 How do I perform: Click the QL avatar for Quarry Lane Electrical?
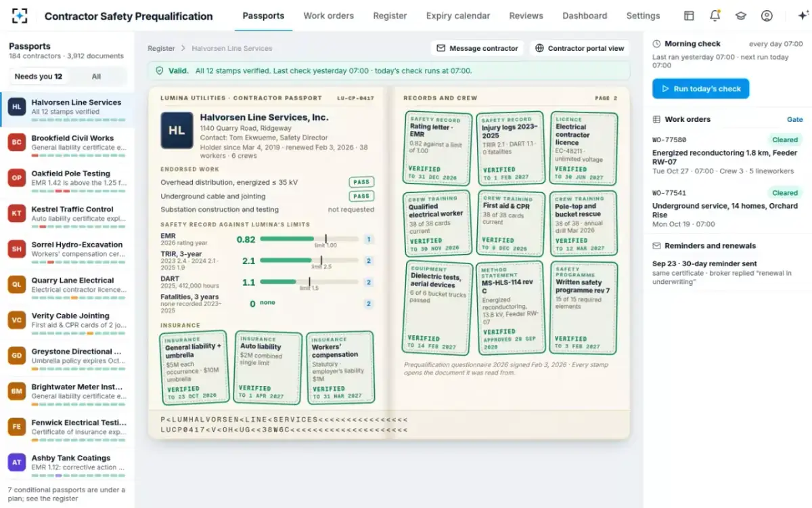point(17,284)
